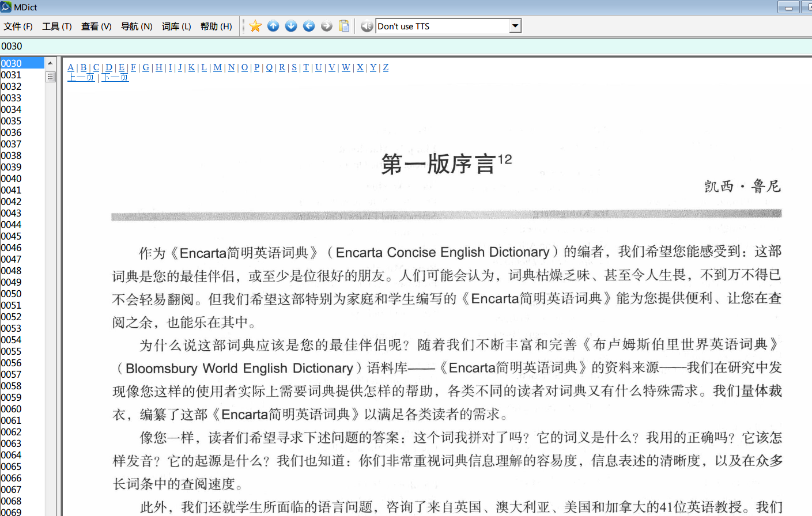Image resolution: width=812 pixels, height=516 pixels.
Task: Select entry 0056 in word list
Action: coord(22,363)
